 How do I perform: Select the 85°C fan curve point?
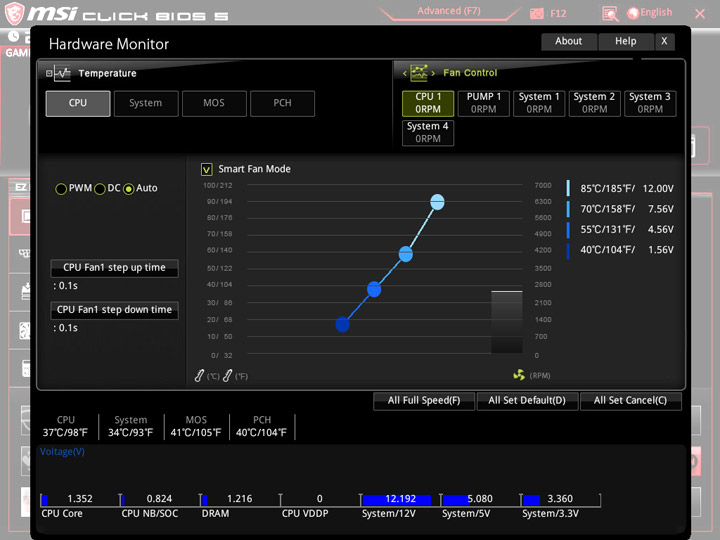click(437, 202)
